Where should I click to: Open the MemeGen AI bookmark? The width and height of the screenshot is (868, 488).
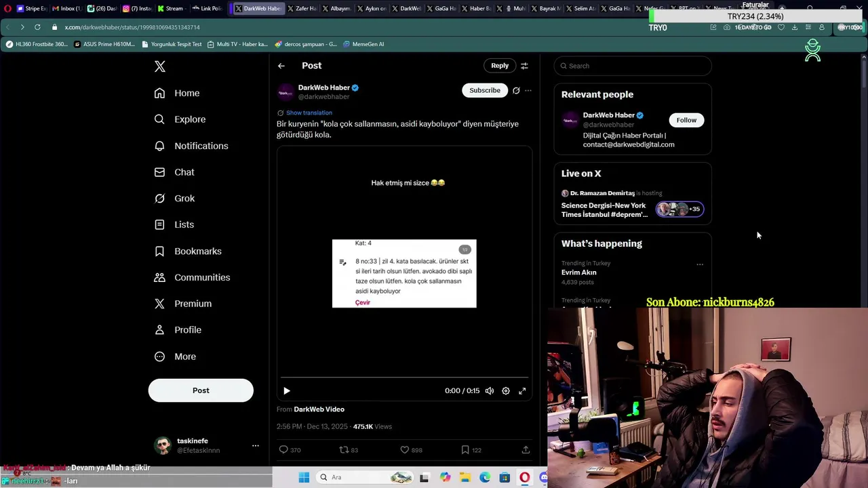[x=363, y=44]
